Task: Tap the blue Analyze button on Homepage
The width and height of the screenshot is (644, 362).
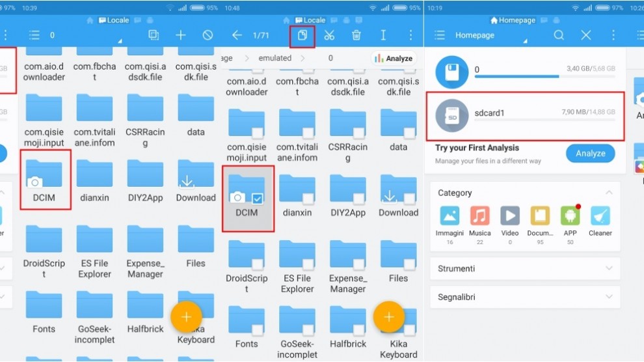Action: pos(590,153)
